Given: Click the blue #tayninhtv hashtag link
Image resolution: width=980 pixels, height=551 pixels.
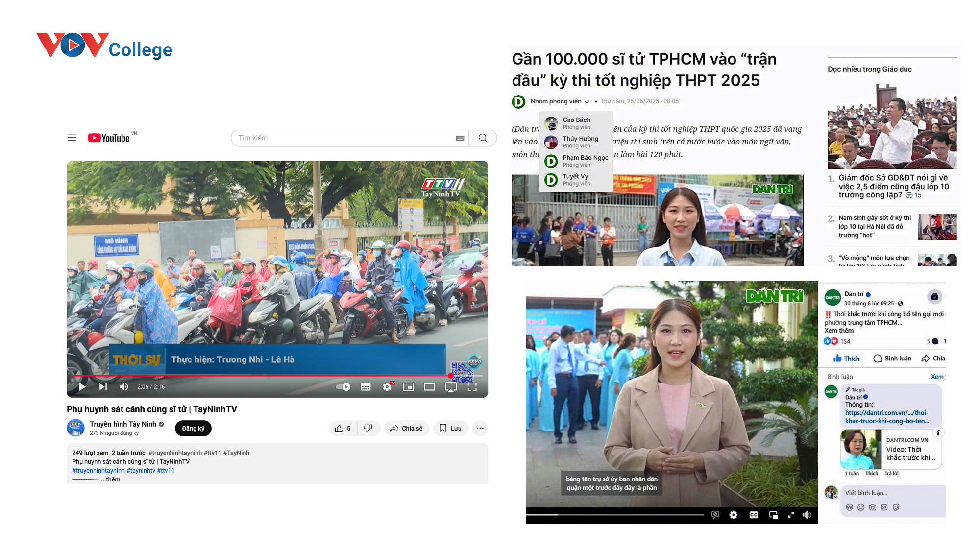Looking at the screenshot, I should click(141, 471).
